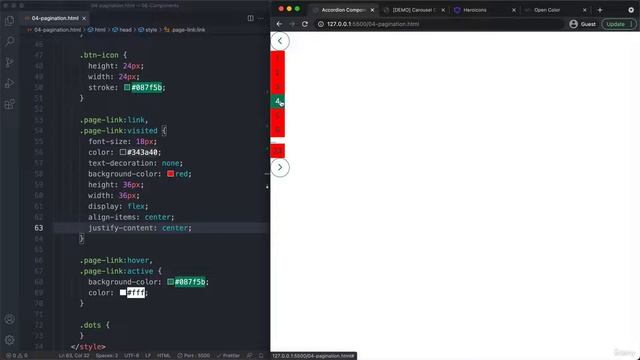Open the Search view in the activity bar
The width and height of the screenshot is (640, 360).
coord(10,41)
